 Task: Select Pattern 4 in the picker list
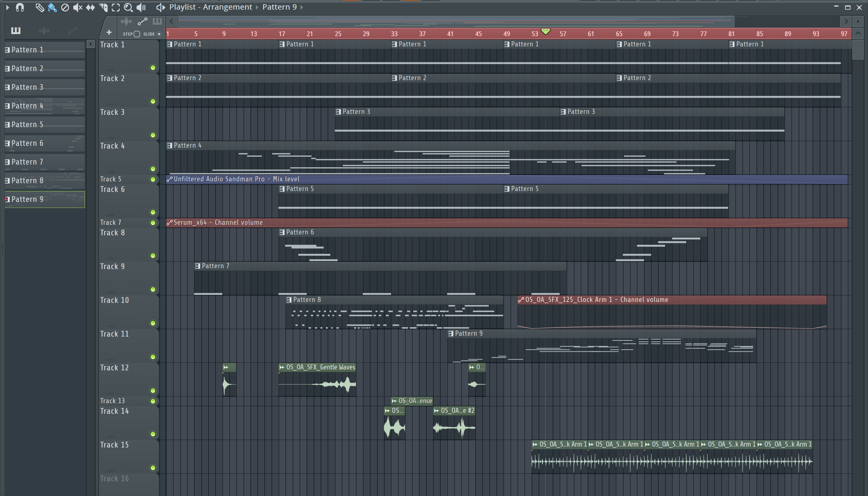45,106
